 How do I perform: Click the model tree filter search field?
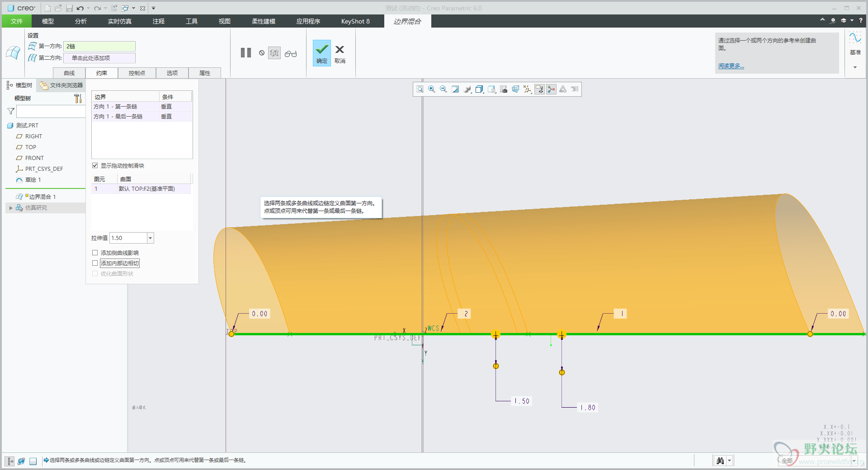tap(51, 111)
